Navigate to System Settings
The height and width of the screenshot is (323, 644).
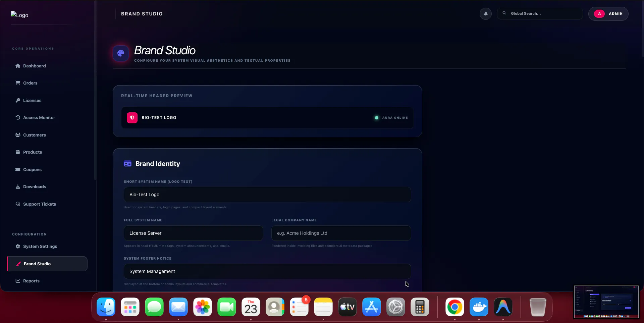47,246
